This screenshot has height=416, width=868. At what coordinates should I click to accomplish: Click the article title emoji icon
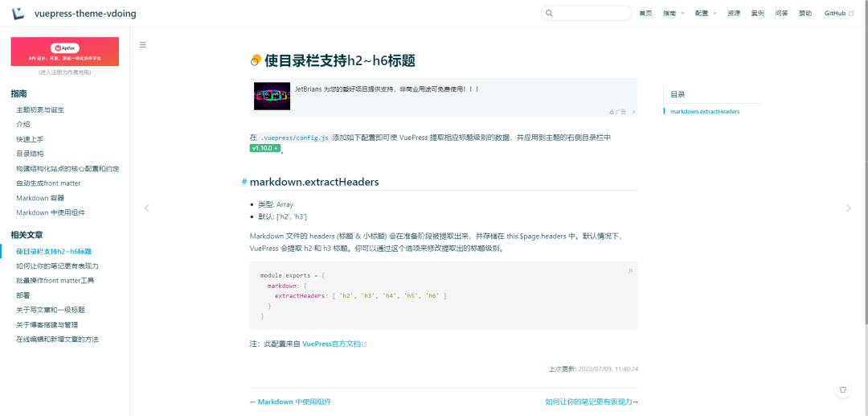[x=256, y=61]
